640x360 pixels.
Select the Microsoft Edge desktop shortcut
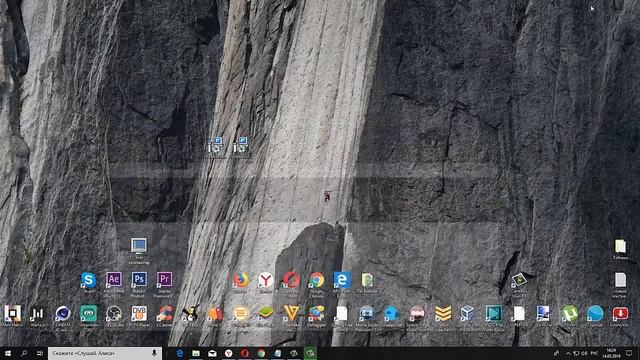342,280
